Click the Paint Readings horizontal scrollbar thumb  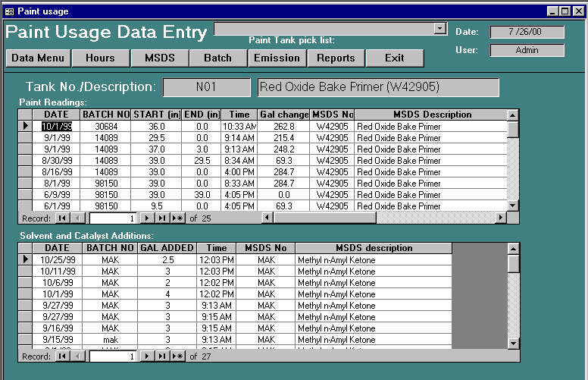pos(325,218)
